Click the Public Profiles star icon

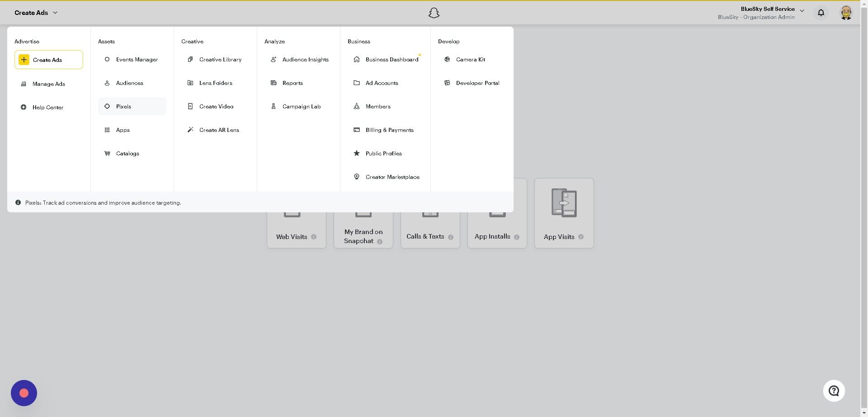(x=357, y=154)
